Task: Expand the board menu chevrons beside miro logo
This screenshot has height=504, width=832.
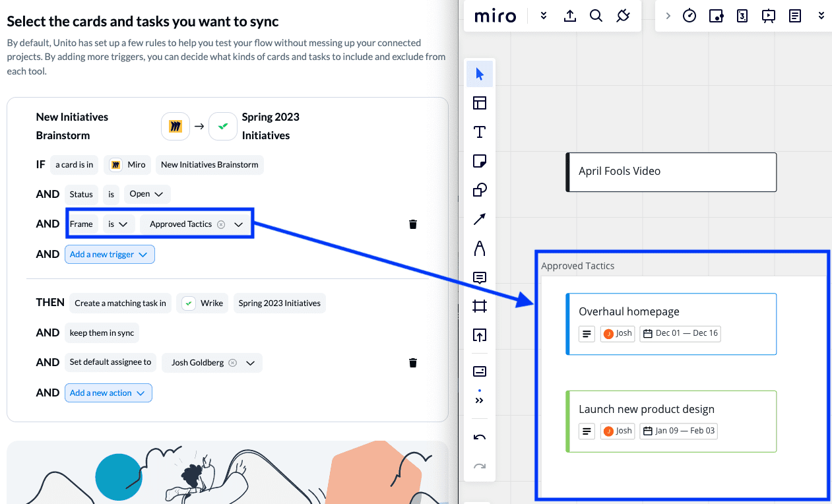Action: 543,16
